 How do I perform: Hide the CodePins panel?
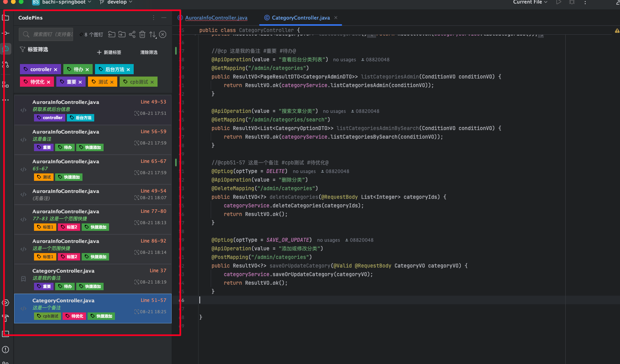pyautogui.click(x=164, y=18)
